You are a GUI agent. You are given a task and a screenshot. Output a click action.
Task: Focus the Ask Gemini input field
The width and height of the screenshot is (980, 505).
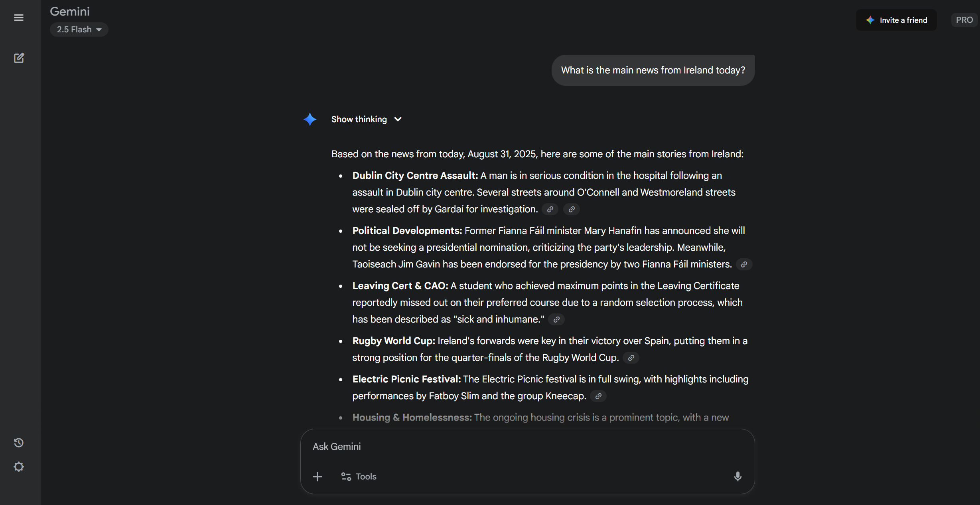tap(519, 447)
